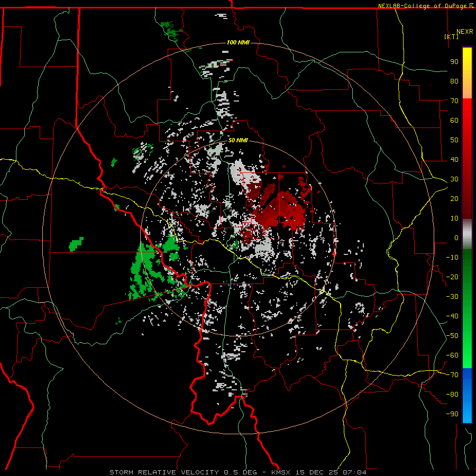Click the -30 value on the velocity scale
Image resolution: width=476 pixels, height=476 pixels.
tap(452, 297)
